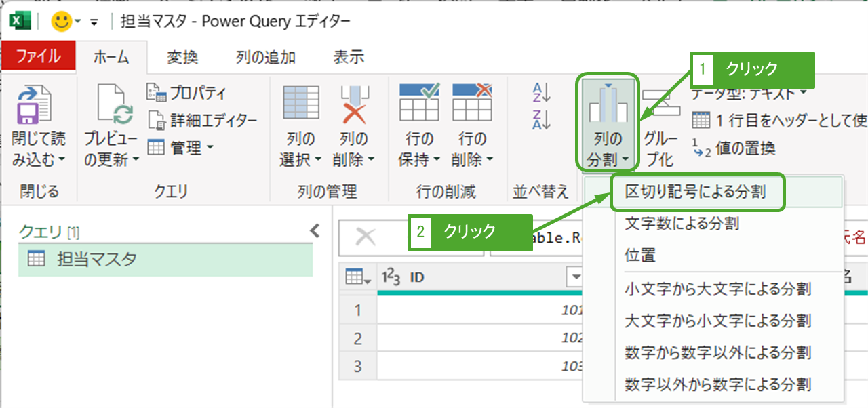The image size is (868, 408).
Task: Open the 列の分割 dropdown
Action: coord(608,149)
